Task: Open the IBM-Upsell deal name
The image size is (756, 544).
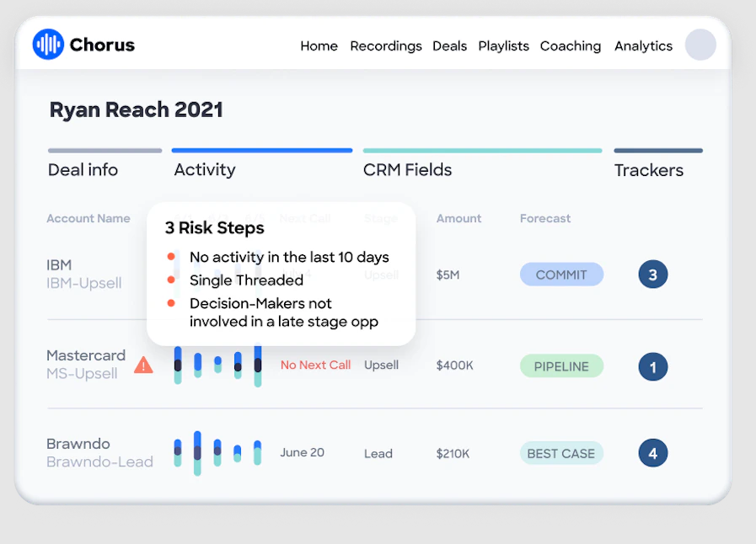Action: pyautogui.click(x=84, y=283)
